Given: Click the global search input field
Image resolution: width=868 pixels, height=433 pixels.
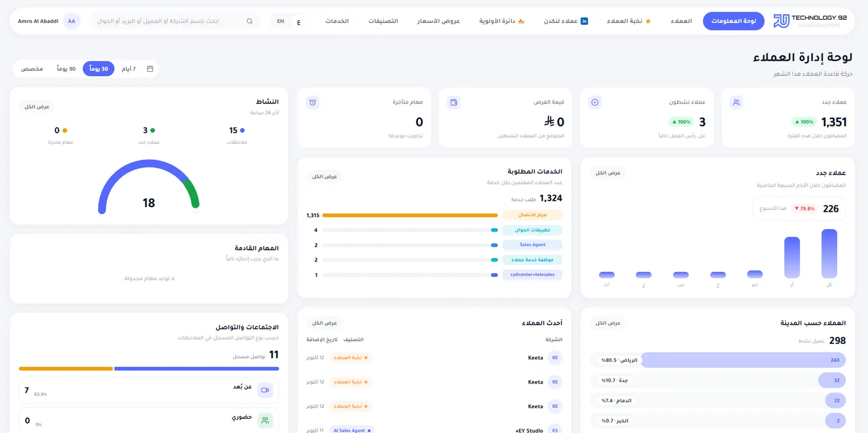Looking at the screenshot, I should point(175,21).
